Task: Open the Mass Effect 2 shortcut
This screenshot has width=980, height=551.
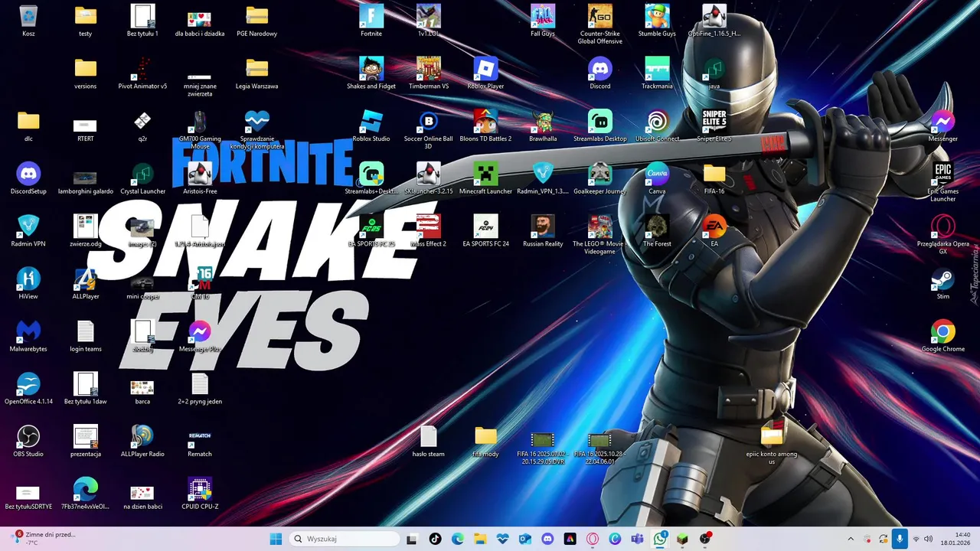Action: tap(429, 231)
